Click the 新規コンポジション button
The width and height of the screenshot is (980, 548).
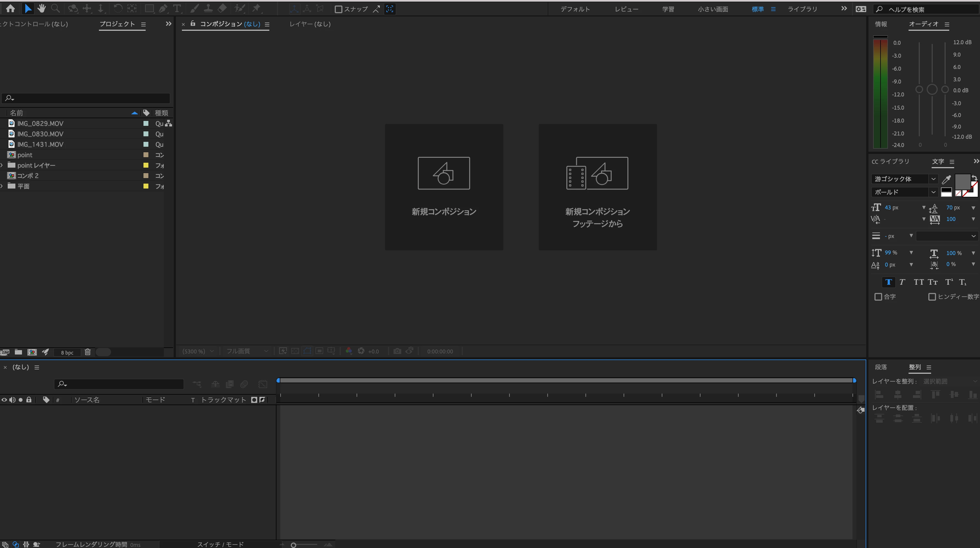click(444, 187)
